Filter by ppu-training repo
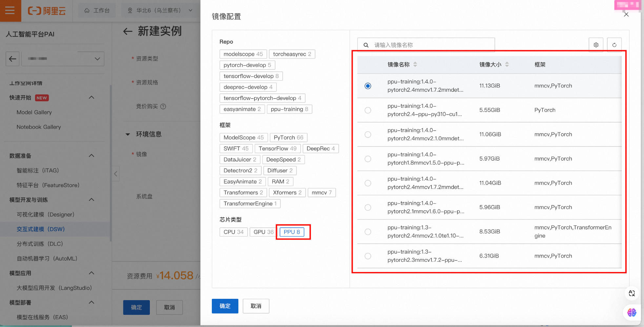The height and width of the screenshot is (327, 644). pos(290,109)
